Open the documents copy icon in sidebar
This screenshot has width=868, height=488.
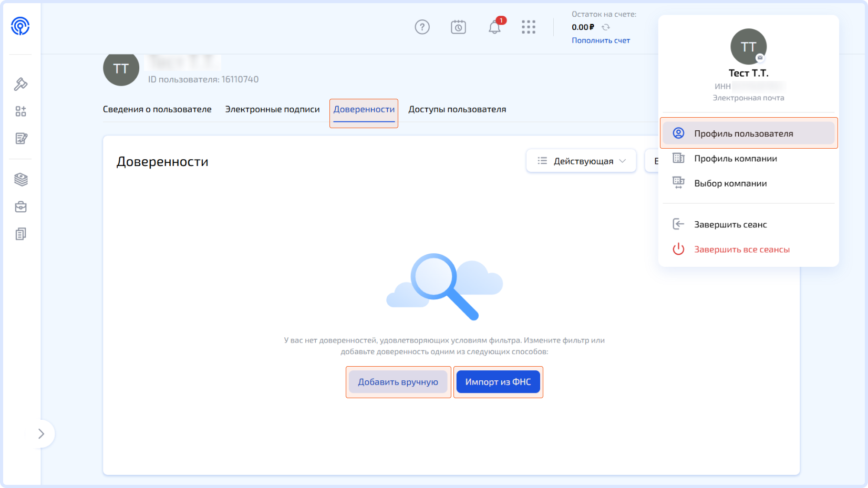(20, 234)
